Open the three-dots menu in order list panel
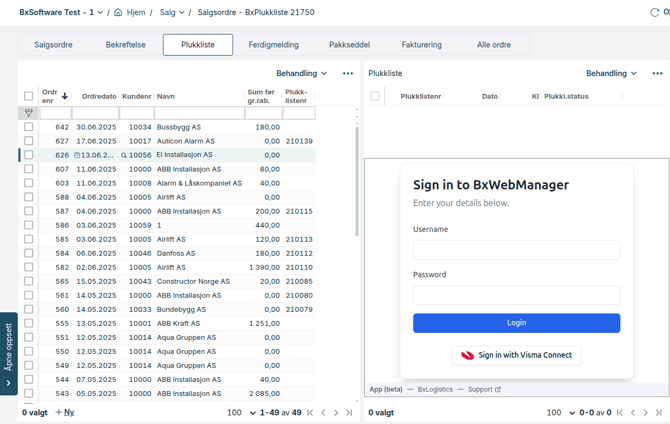Viewport: 670px width, 424px height. [x=348, y=74]
